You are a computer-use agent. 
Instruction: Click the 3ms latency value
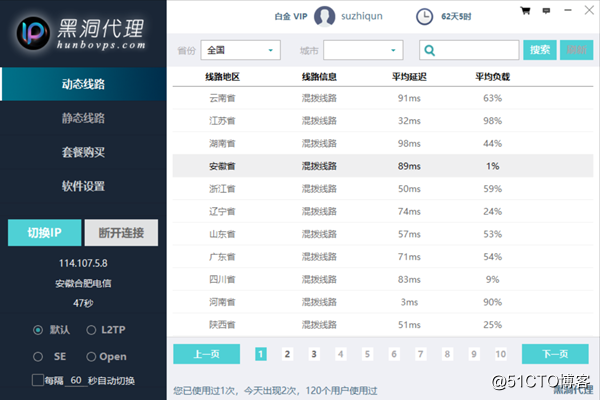(409, 302)
